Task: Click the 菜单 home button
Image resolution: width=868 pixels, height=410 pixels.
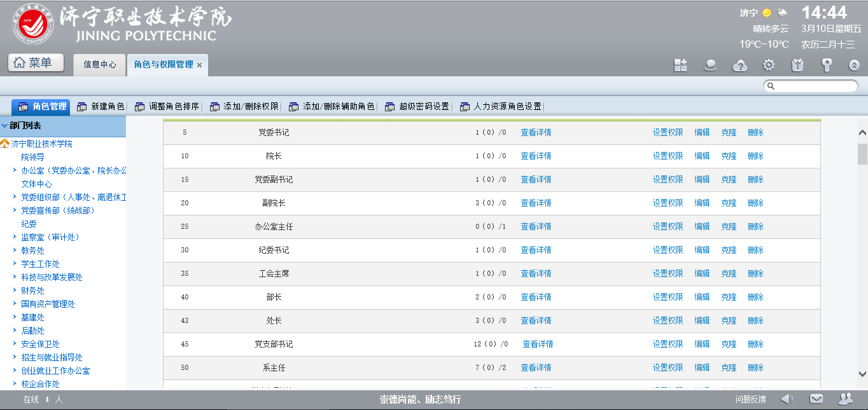Action: [38, 62]
